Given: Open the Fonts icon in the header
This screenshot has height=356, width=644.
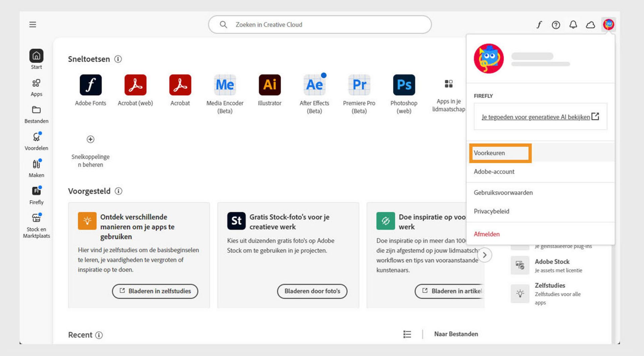Looking at the screenshot, I should [539, 24].
